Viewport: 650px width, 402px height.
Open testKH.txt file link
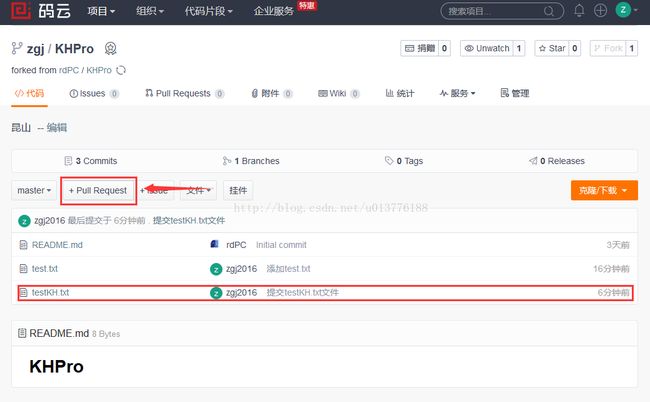point(51,293)
